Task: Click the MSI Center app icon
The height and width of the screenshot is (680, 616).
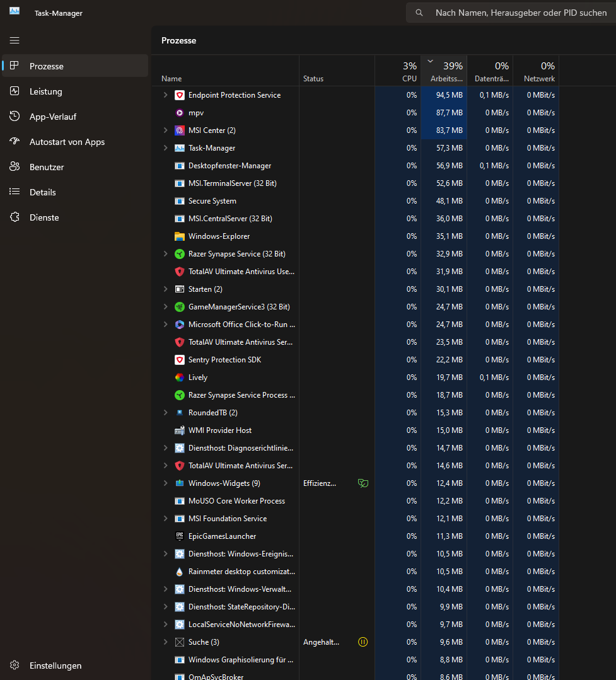Action: pos(180,130)
